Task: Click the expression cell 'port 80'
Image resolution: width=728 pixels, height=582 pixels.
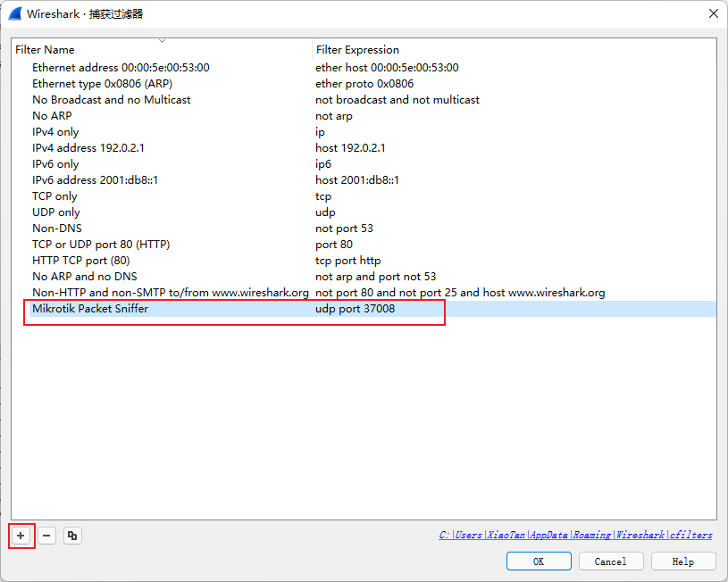Action: (334, 245)
